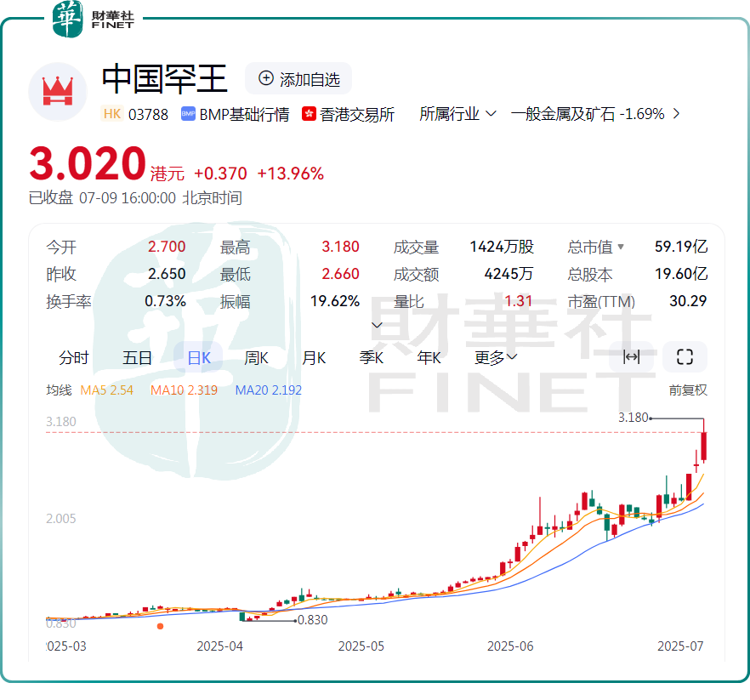Click the 总股本 value 19.60亿
The image size is (750, 700).
pos(680,274)
